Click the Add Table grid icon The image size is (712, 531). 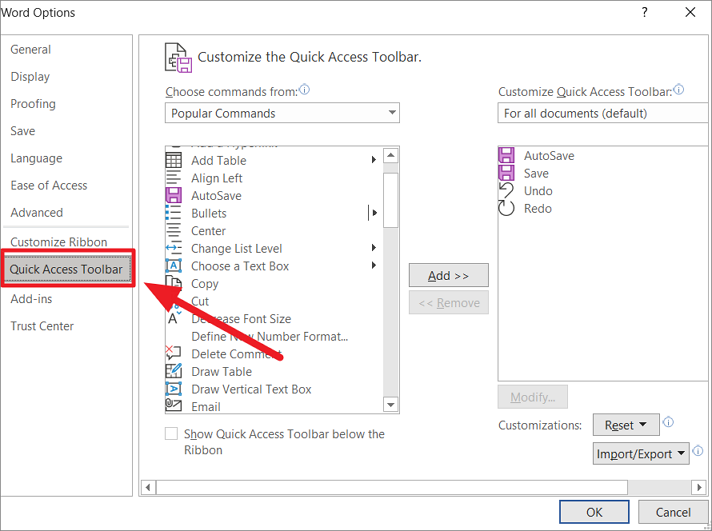(x=173, y=160)
